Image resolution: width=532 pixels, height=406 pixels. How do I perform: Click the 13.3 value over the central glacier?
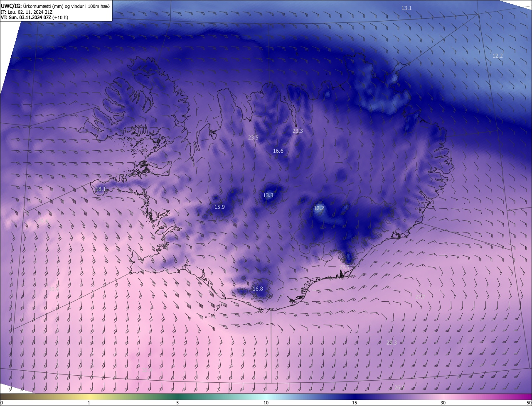(x=268, y=195)
